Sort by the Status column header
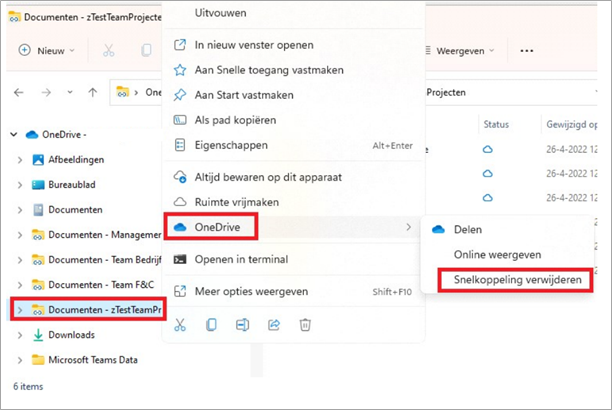The width and height of the screenshot is (612, 410). coord(496,124)
